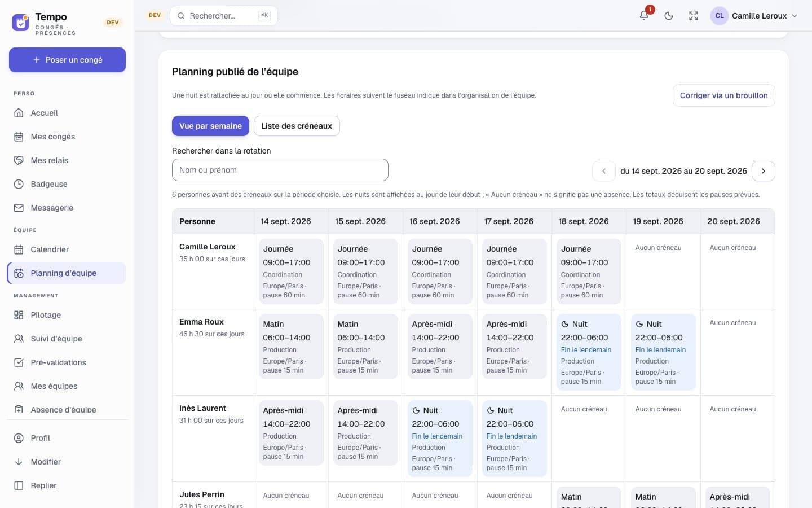Image resolution: width=812 pixels, height=508 pixels.
Task: Click '35 h 00 sur ces jours' total
Action: tap(212, 259)
